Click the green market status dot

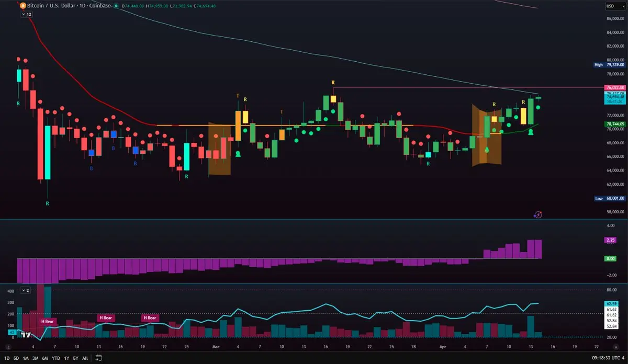(115, 6)
